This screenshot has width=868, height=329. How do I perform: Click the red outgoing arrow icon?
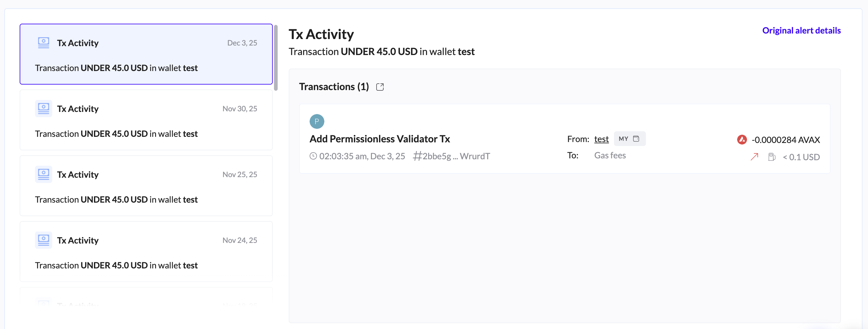click(754, 157)
